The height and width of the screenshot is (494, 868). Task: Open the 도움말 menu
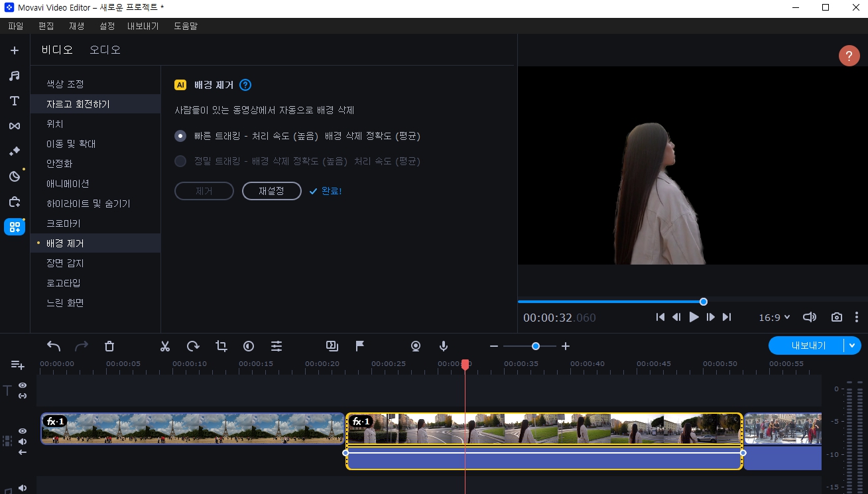coord(186,26)
